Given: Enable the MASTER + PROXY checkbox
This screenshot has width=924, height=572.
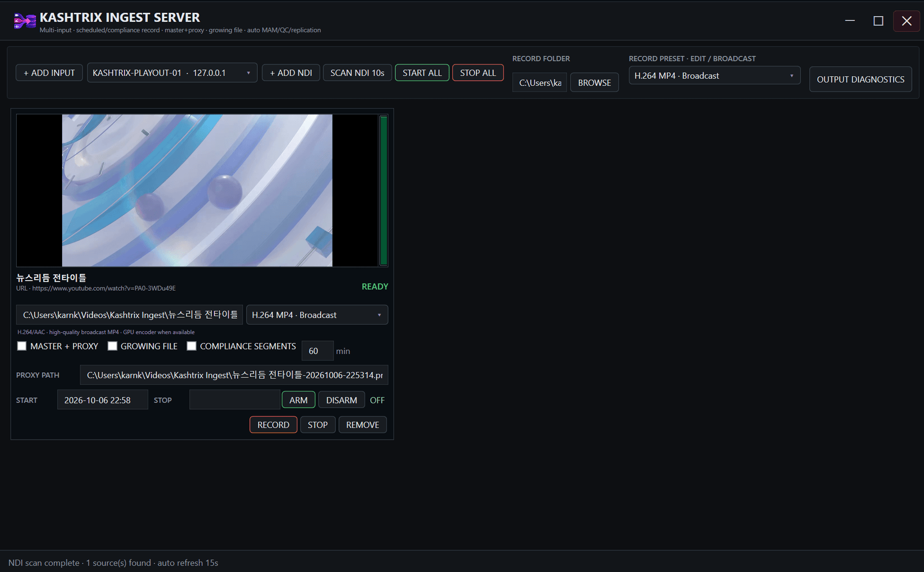Looking at the screenshot, I should pos(22,346).
